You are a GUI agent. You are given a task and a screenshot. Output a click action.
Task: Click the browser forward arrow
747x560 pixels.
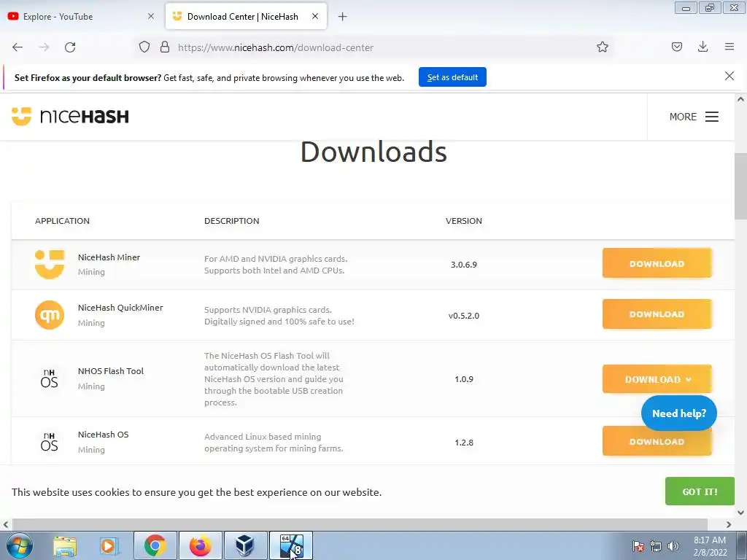click(44, 47)
